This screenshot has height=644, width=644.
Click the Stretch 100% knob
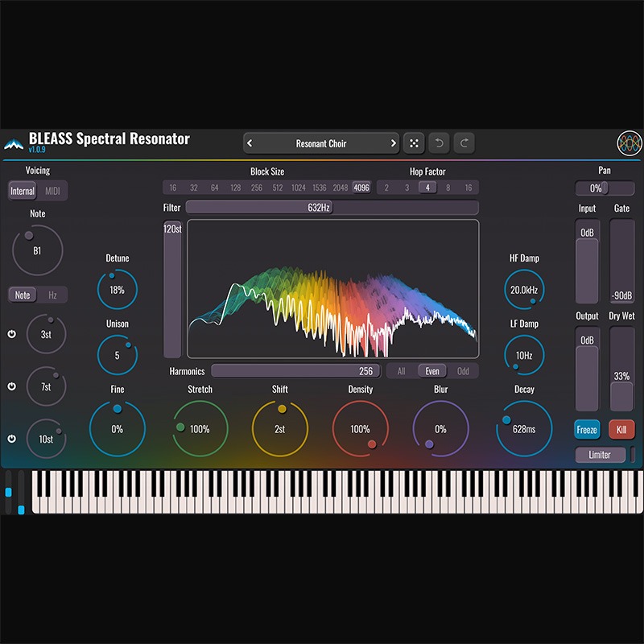200,429
